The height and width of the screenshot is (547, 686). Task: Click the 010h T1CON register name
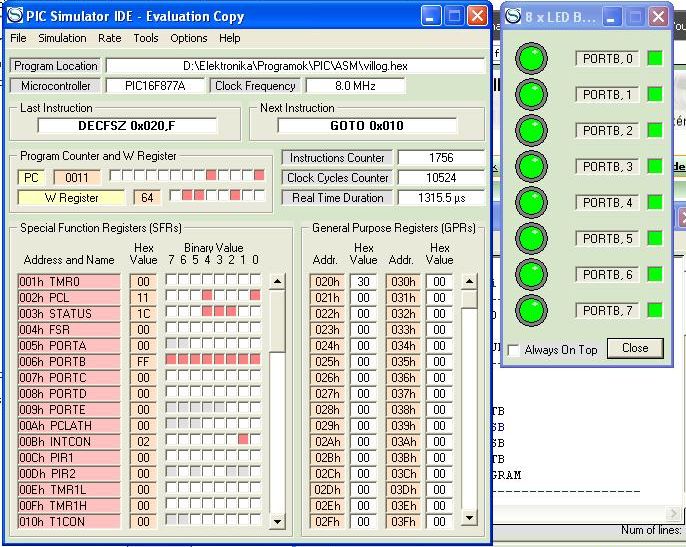pos(69,522)
